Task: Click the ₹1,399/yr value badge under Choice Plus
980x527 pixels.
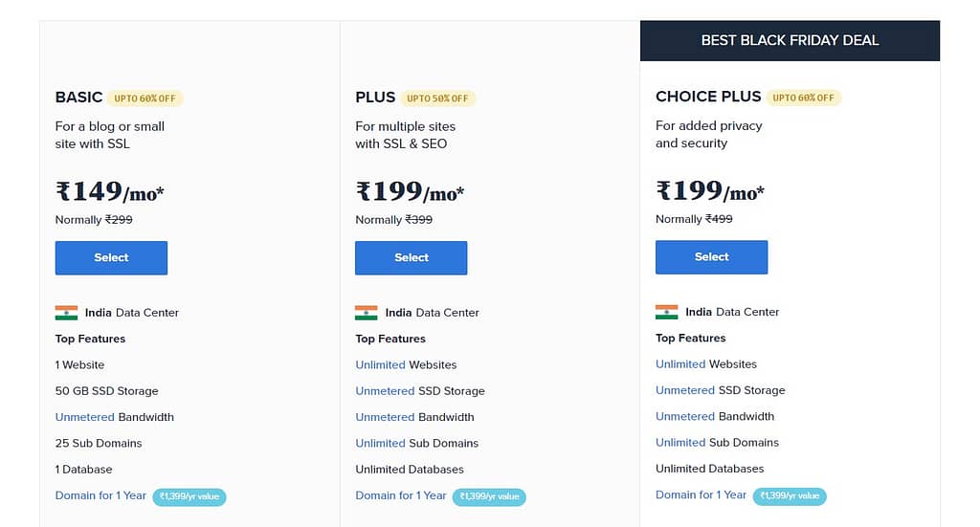Action: 790,496
